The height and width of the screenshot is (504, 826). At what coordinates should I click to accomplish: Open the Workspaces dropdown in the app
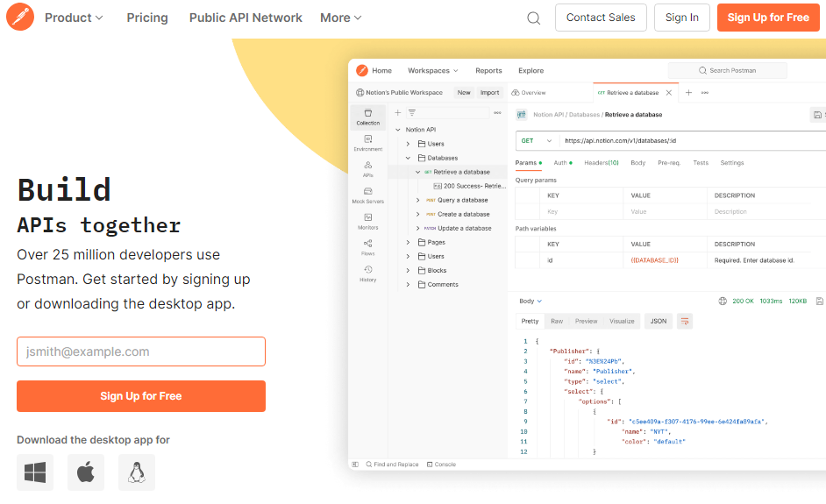pos(433,71)
